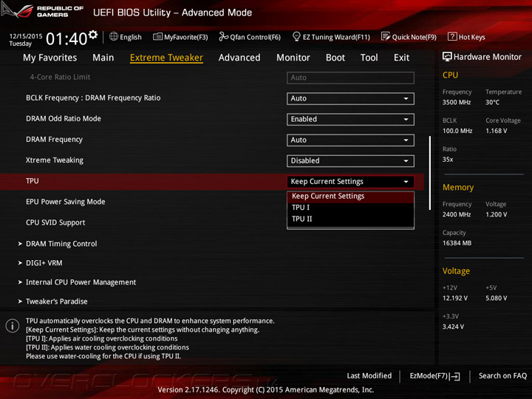This screenshot has width=532, height=399.
Task: Open the Xtreme Tweaking dropdown
Action: pyautogui.click(x=350, y=161)
